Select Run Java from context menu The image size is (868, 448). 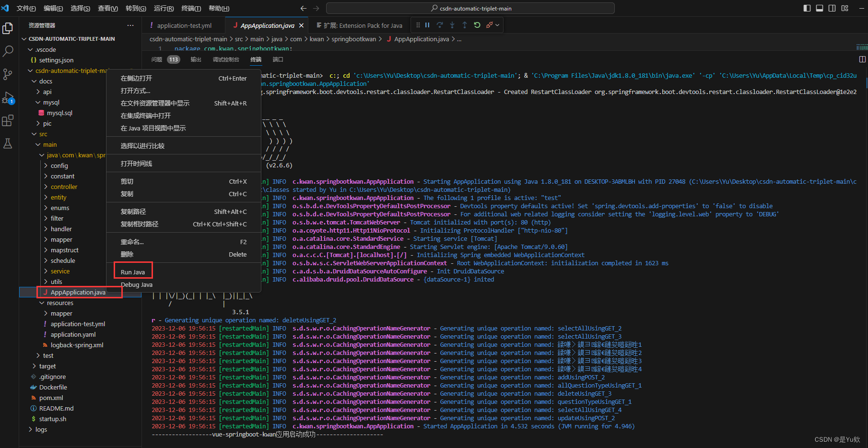pyautogui.click(x=133, y=271)
